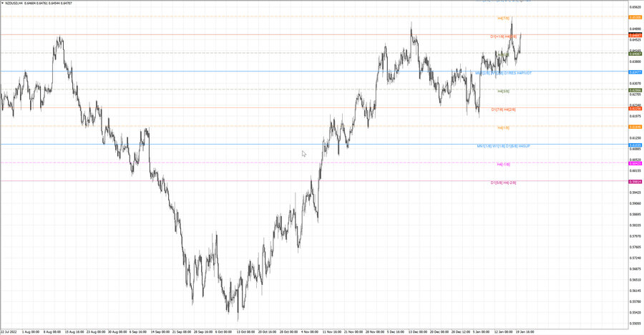Click the red-orange 0.62256 price tag
Screen dimensions: 644x335
click(x=635, y=109)
